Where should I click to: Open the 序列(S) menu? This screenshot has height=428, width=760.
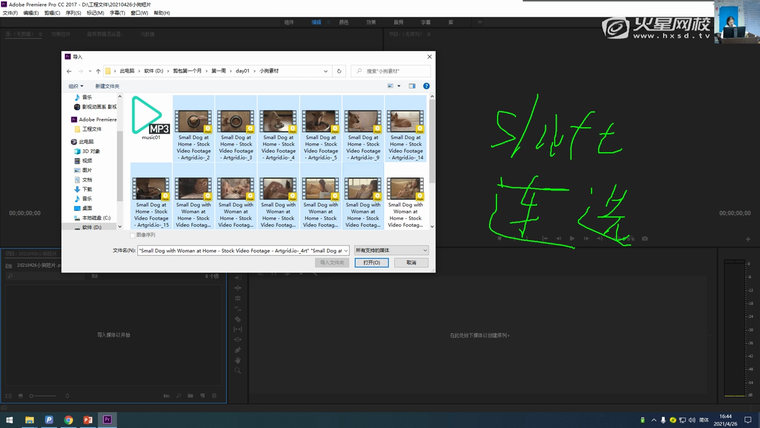click(72, 13)
